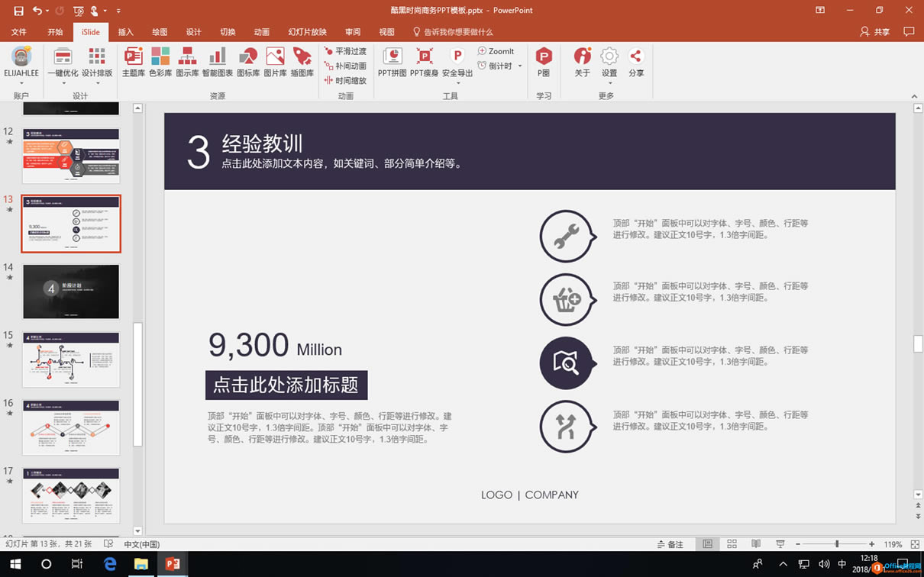Open the 审阅 ribbon tab
924x577 pixels.
click(352, 32)
